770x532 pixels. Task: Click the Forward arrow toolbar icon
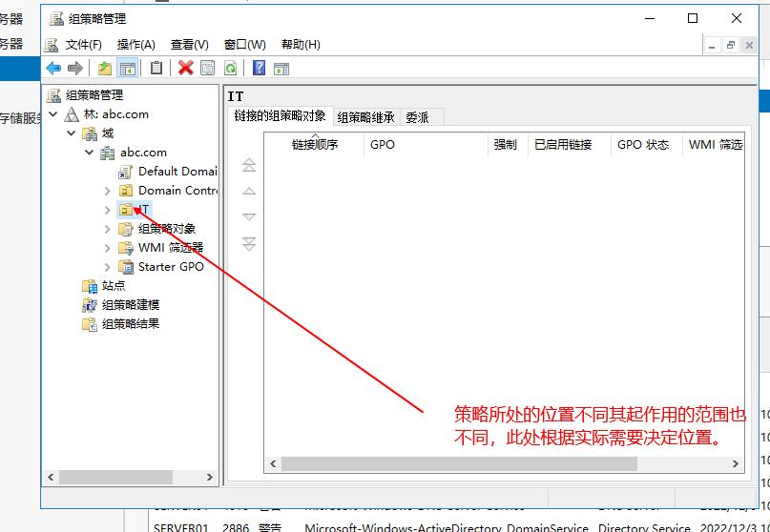(x=74, y=69)
